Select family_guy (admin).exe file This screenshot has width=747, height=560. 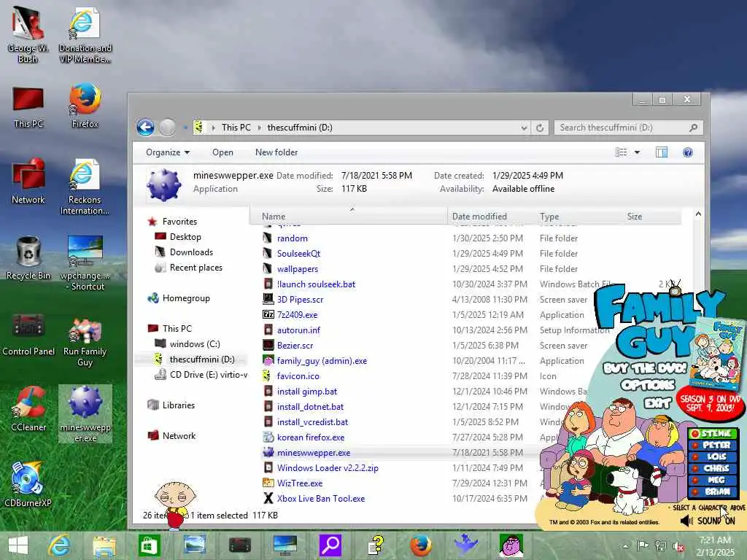point(322,361)
